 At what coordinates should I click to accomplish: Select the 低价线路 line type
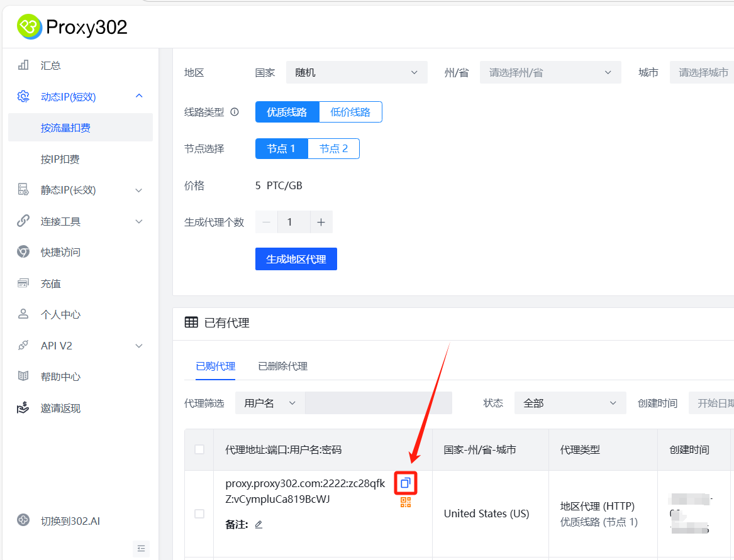tap(350, 111)
